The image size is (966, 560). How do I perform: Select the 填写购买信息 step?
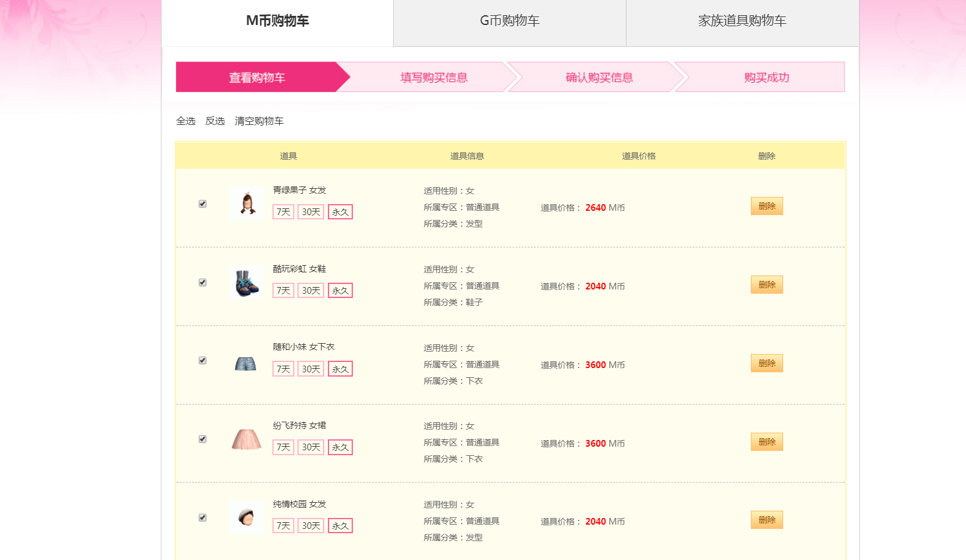click(433, 77)
